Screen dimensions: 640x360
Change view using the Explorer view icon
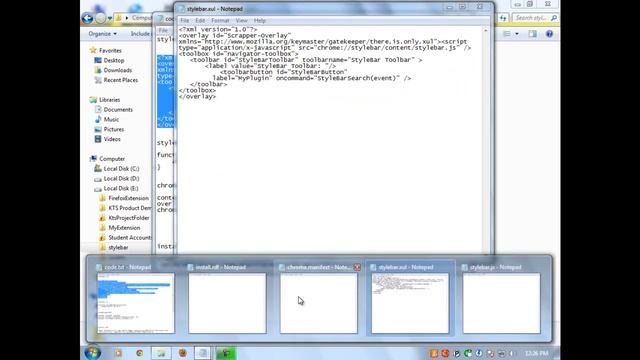(x=507, y=34)
